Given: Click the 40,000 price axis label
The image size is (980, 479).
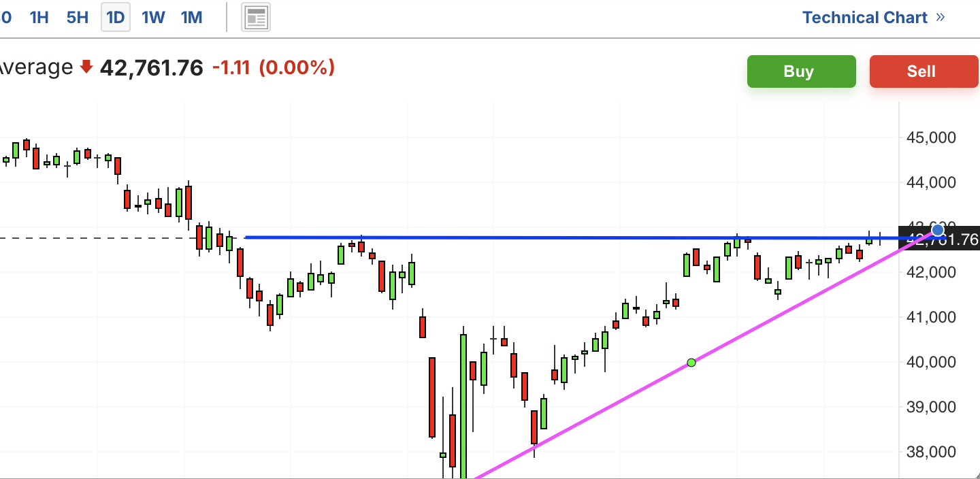Looking at the screenshot, I should [931, 362].
